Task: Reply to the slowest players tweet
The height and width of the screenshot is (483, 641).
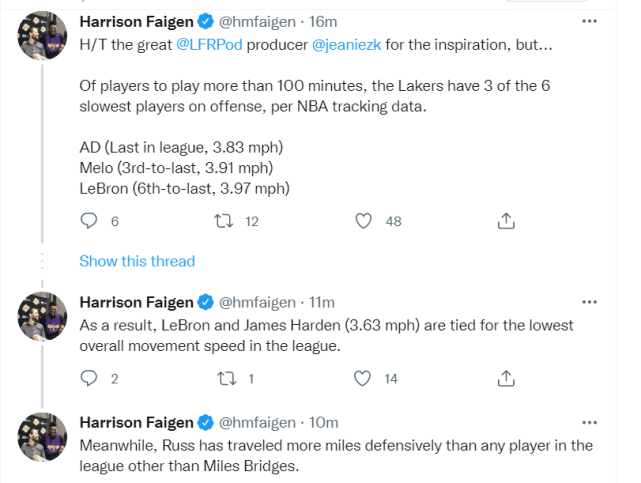Action: pos(89,221)
